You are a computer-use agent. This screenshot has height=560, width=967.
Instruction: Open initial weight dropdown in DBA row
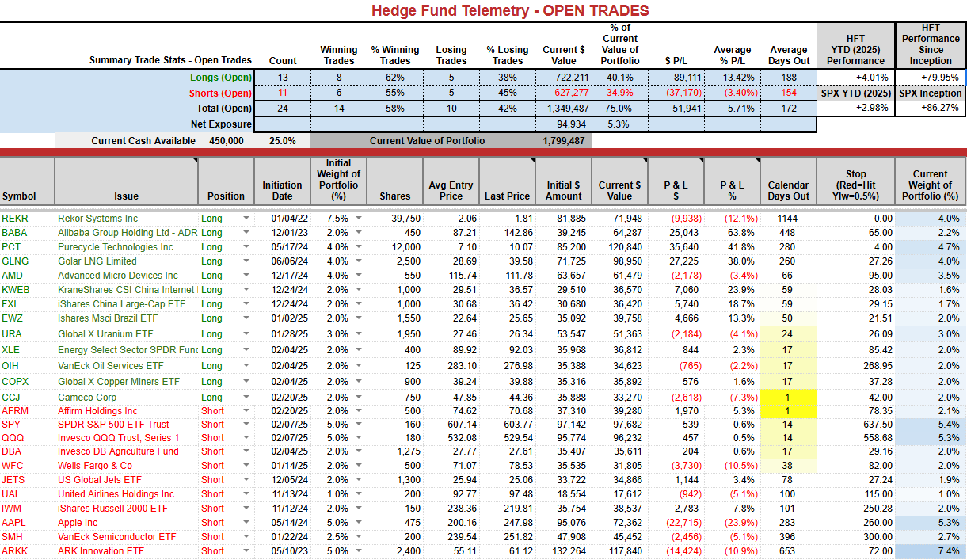click(360, 452)
